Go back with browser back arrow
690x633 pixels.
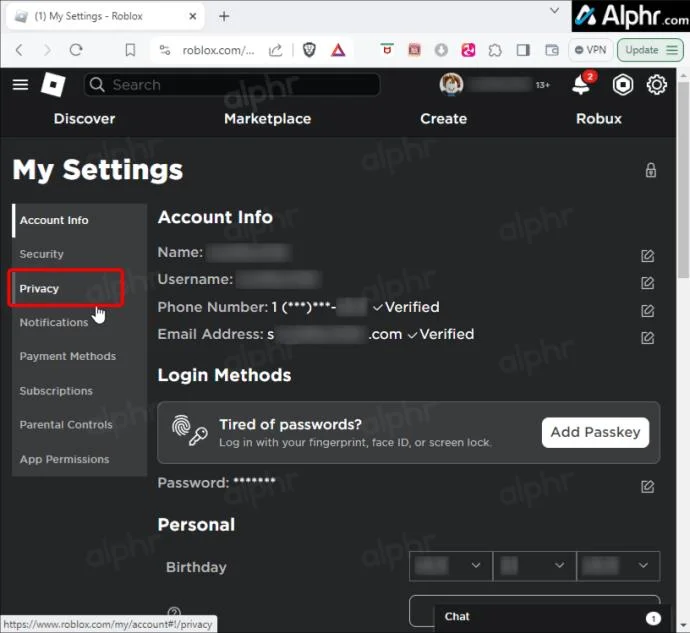[19, 50]
